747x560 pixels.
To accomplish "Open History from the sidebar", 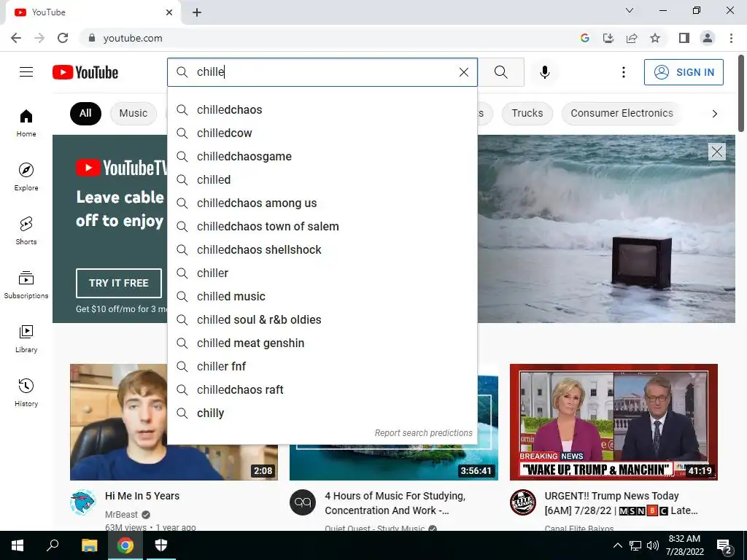I will [26, 392].
